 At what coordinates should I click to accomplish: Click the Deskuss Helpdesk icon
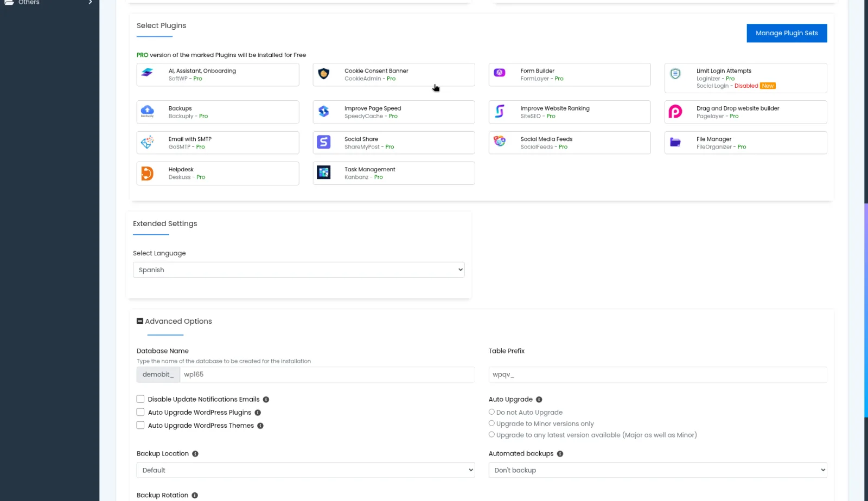pyautogui.click(x=147, y=173)
